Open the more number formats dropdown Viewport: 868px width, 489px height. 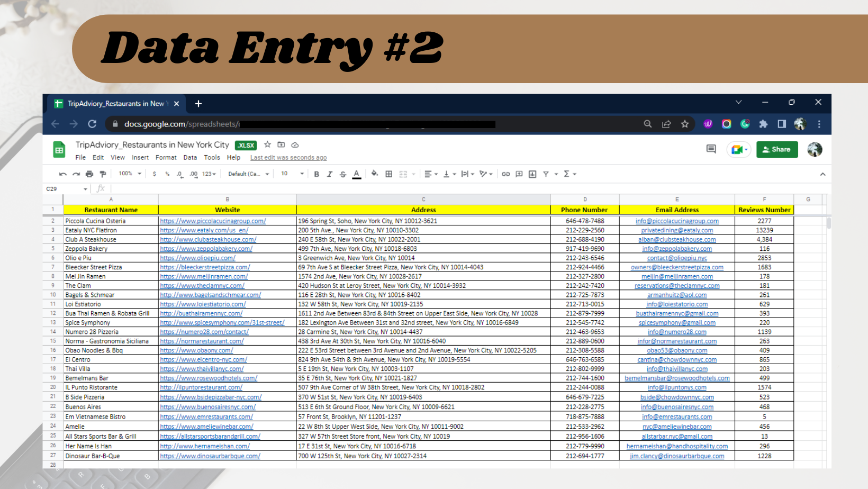click(x=209, y=174)
